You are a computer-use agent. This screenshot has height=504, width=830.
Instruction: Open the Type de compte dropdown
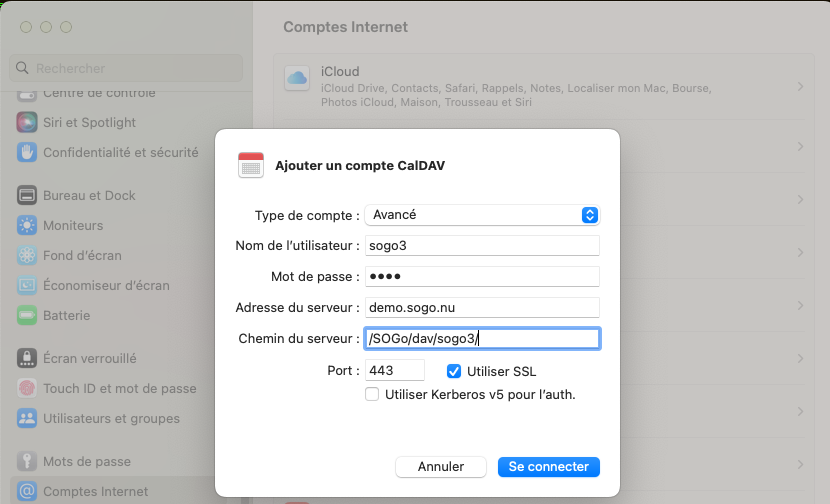(481, 214)
